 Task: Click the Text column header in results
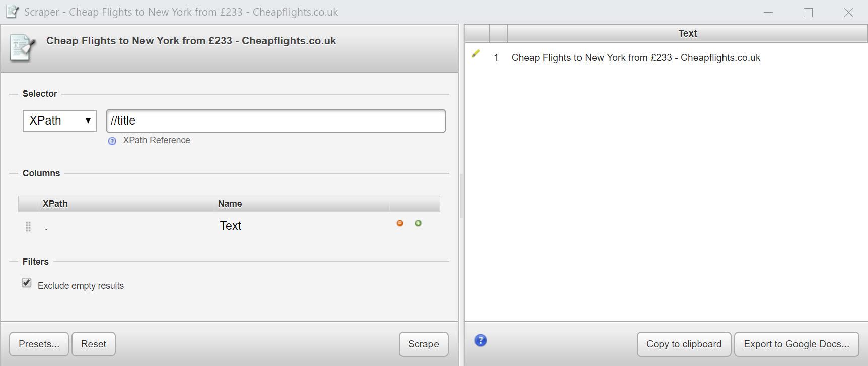click(687, 33)
